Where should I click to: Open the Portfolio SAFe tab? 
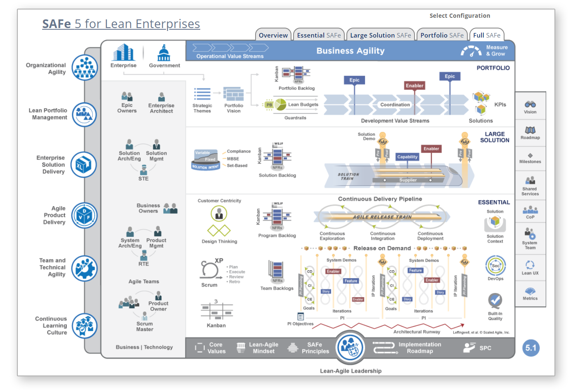point(442,35)
